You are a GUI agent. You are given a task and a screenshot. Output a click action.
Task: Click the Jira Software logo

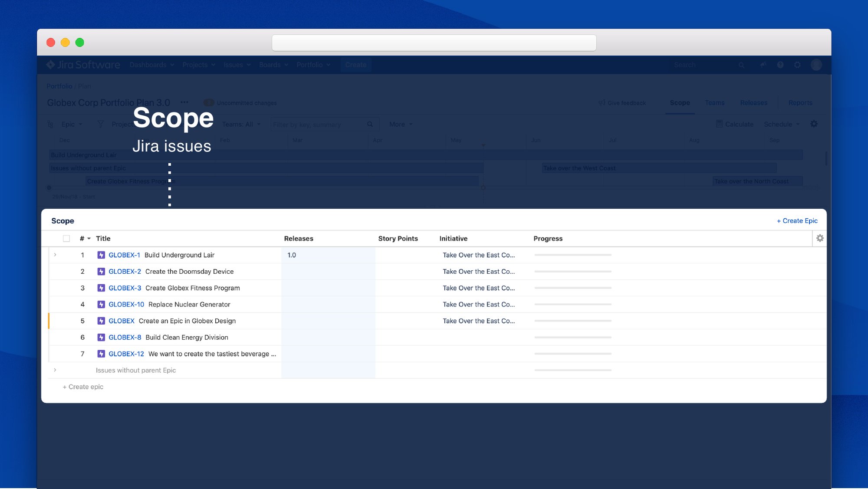coord(83,65)
